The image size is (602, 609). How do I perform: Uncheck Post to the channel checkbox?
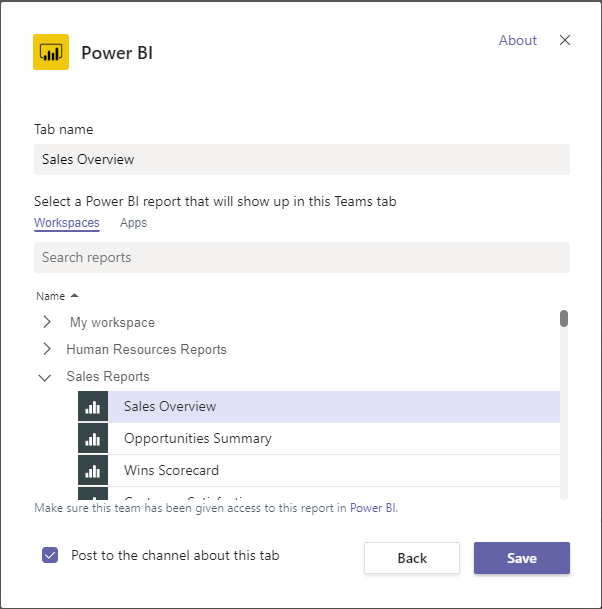pyautogui.click(x=50, y=555)
